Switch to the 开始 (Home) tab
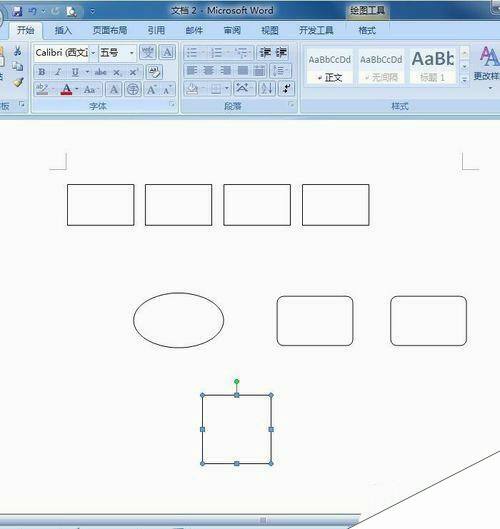Image resolution: width=500 pixels, height=529 pixels. [x=26, y=30]
